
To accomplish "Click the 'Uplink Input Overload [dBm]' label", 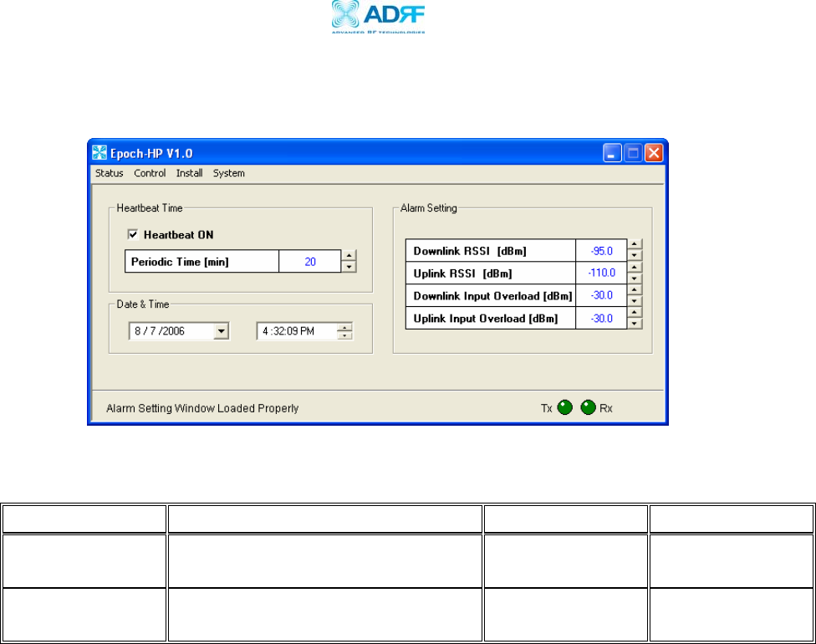I will 486,318.
